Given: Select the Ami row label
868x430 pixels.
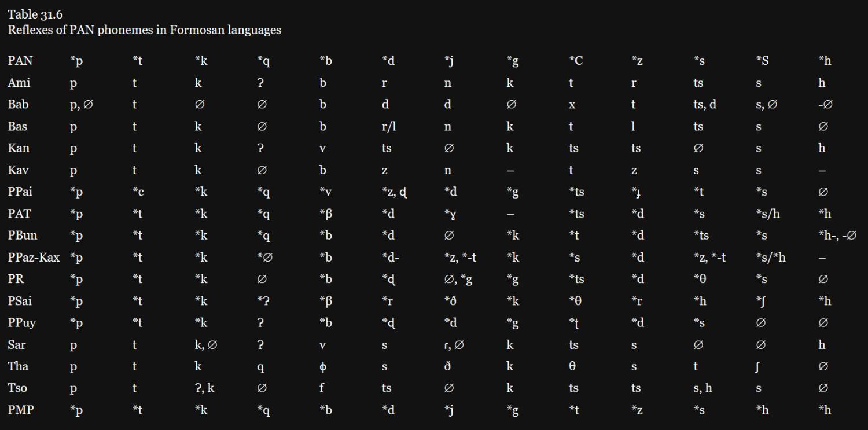Looking at the screenshot, I should click(x=19, y=83).
